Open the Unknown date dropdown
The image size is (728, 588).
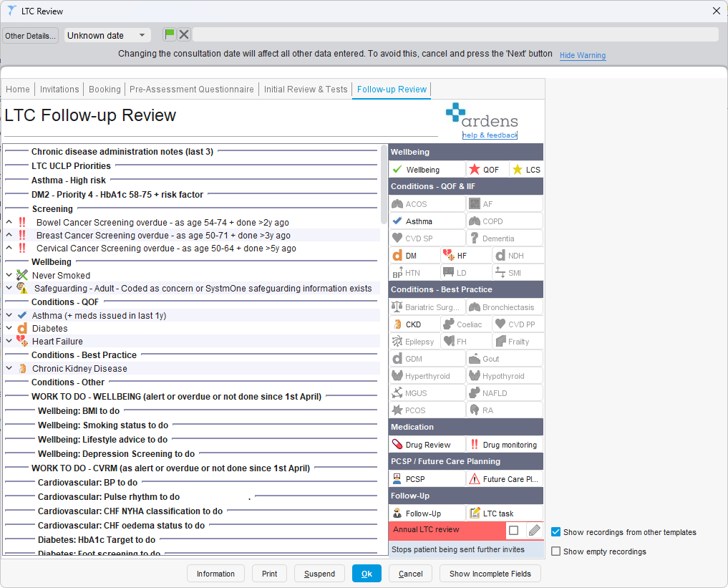point(107,35)
